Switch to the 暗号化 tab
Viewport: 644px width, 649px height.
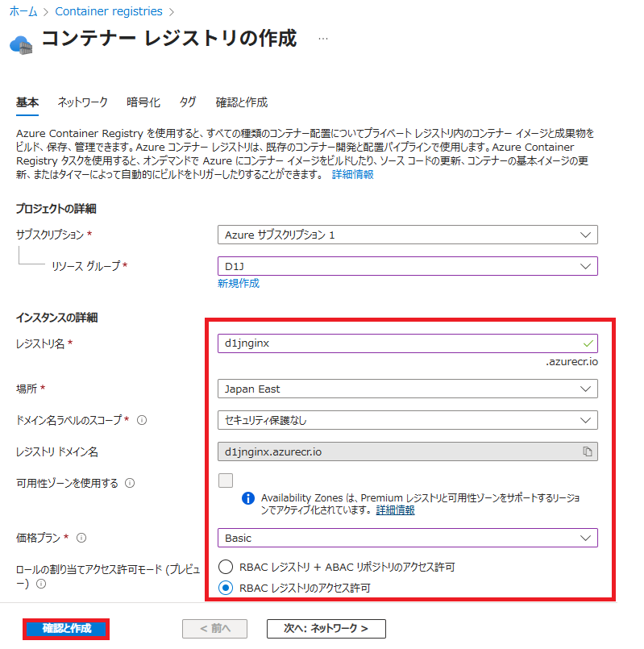click(143, 102)
